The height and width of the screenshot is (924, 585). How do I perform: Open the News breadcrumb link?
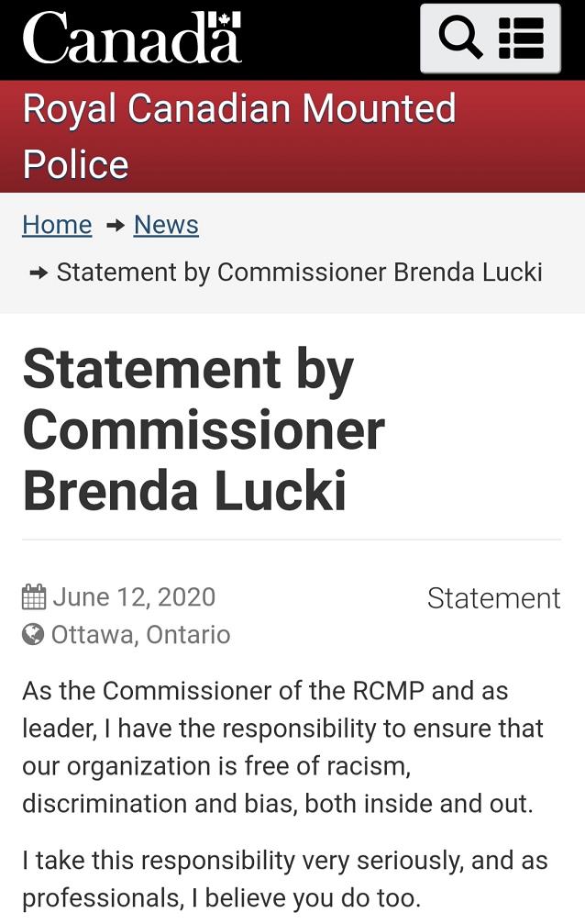166,225
